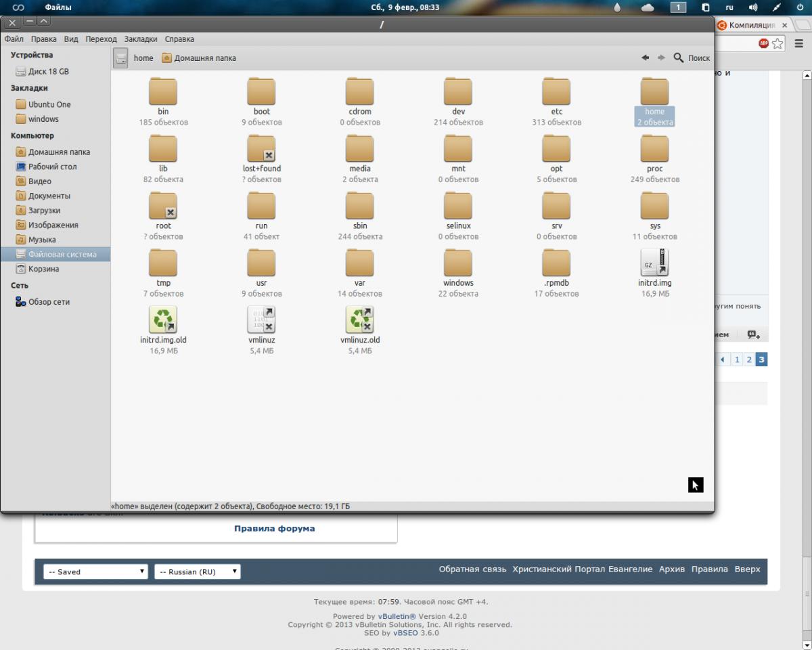
Task: Go to forum page 2
Action: [x=749, y=360]
